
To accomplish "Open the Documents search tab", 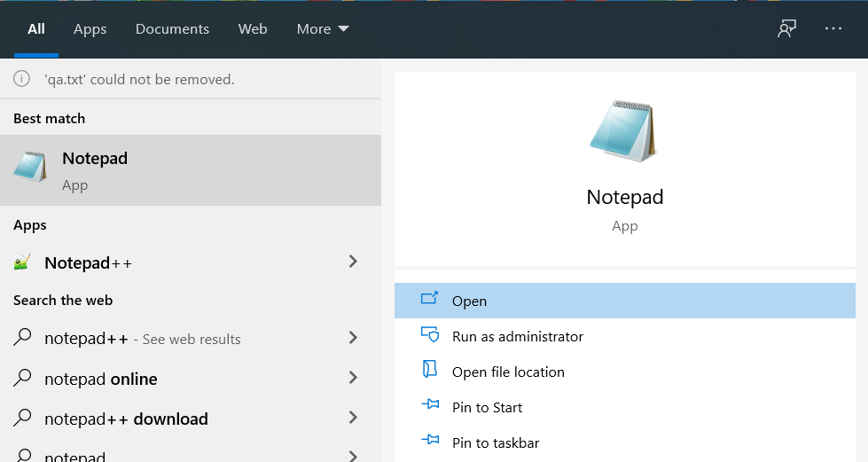I will tap(172, 28).
